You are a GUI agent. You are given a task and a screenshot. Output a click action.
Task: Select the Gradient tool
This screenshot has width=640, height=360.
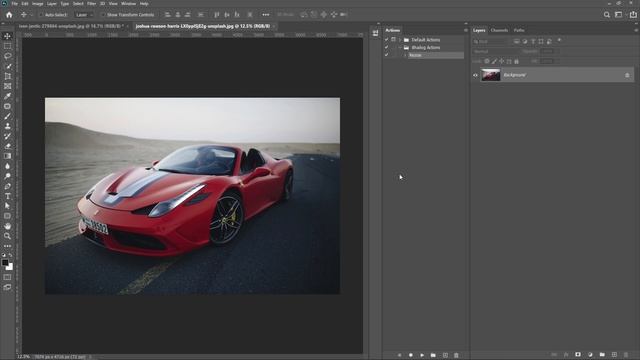[7, 156]
